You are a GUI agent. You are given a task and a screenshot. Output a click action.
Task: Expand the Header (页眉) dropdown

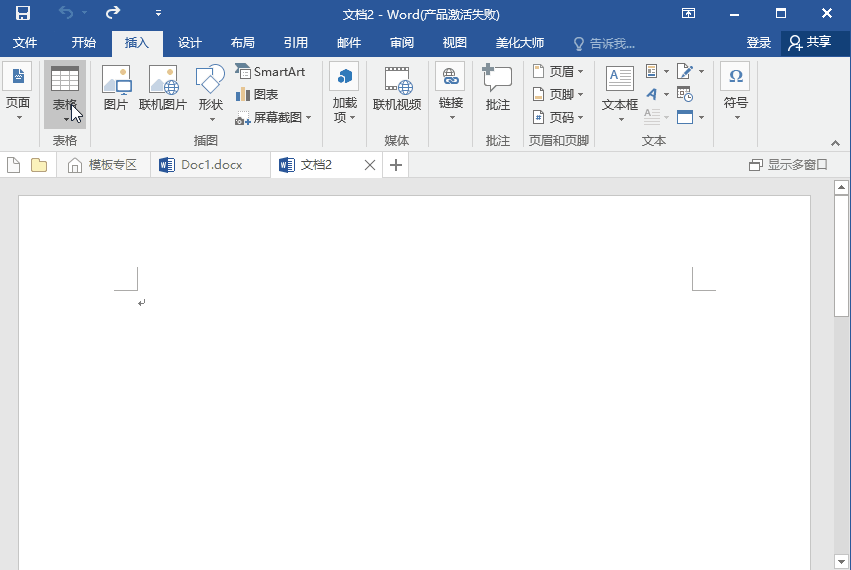[x=558, y=72]
